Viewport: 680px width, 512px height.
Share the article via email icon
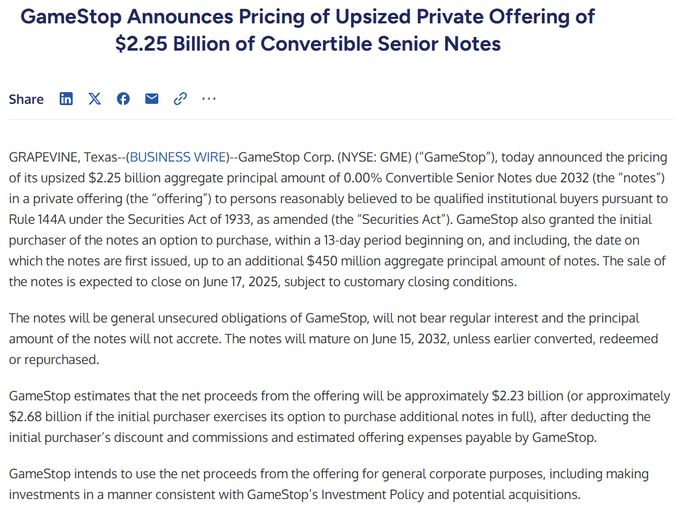tap(151, 99)
